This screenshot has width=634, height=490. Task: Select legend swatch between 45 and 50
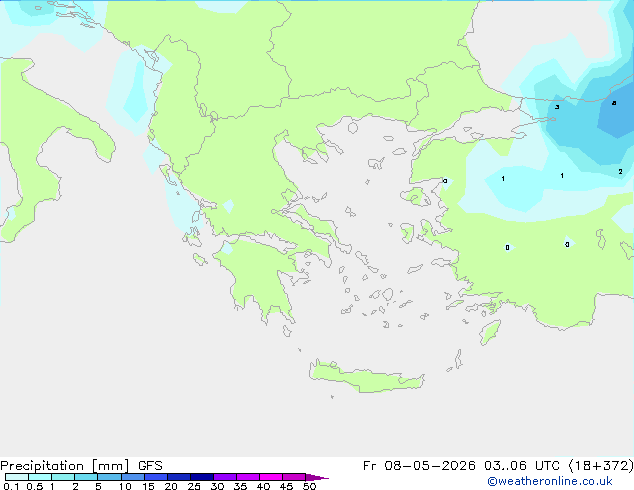click(x=294, y=477)
